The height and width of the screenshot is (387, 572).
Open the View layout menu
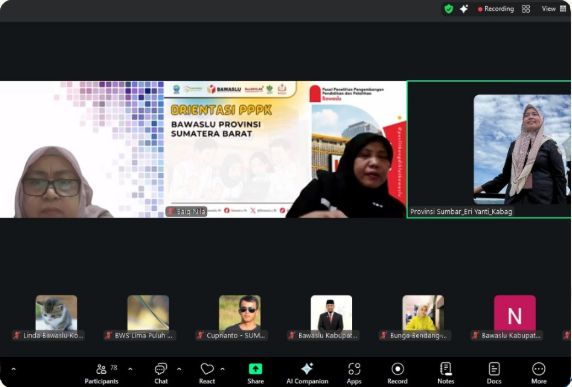[553, 9]
